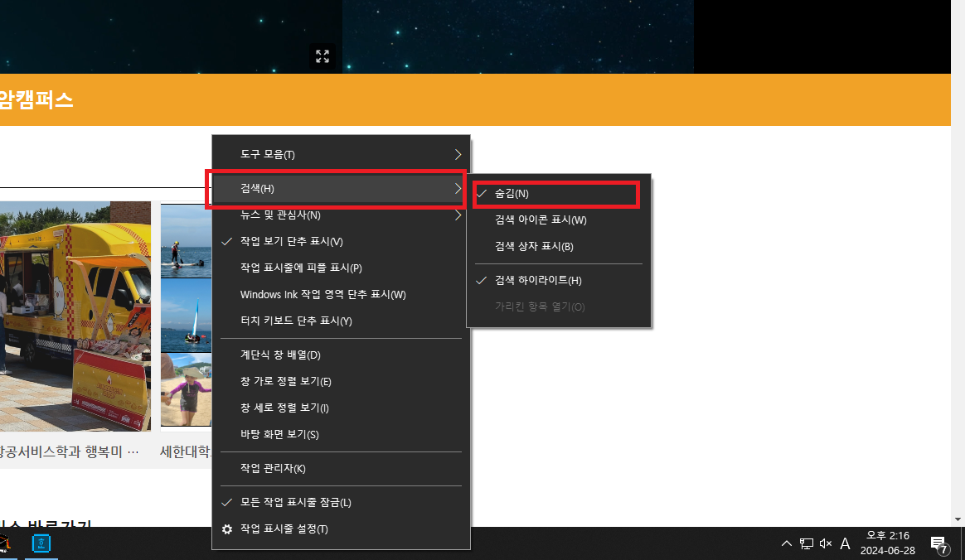965x560 pixels.
Task: Uncheck 작업 보기 단추 표시(V)
Action: tap(291, 242)
